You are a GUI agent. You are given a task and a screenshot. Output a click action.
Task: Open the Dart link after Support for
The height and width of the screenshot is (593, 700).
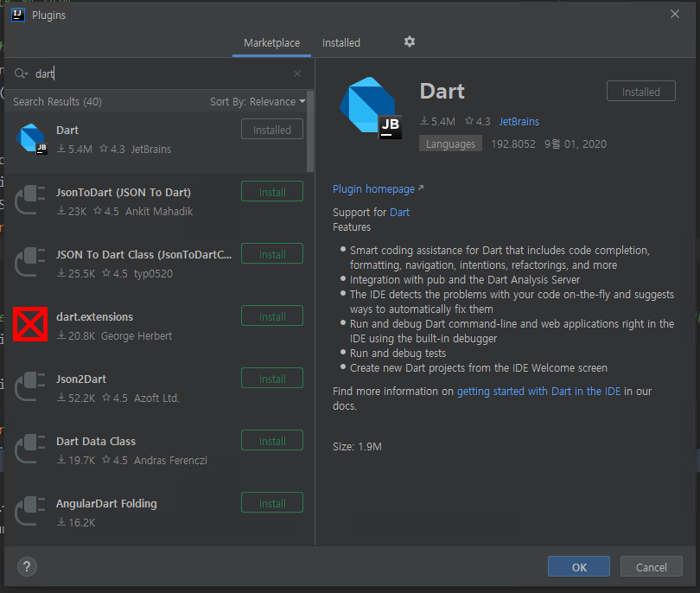[399, 212]
